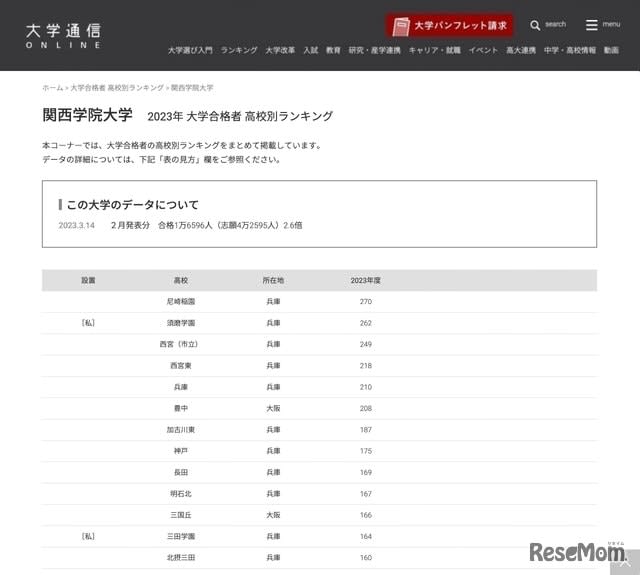Image resolution: width=640 pixels, height=575 pixels.
Task: Select the 尼崎稲園 school cell
Action: 181,302
